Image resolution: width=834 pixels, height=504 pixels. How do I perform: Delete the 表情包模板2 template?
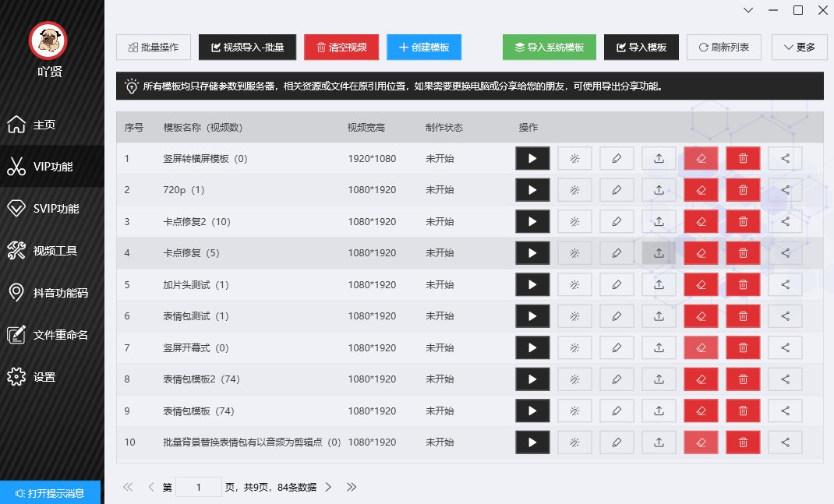click(x=743, y=379)
